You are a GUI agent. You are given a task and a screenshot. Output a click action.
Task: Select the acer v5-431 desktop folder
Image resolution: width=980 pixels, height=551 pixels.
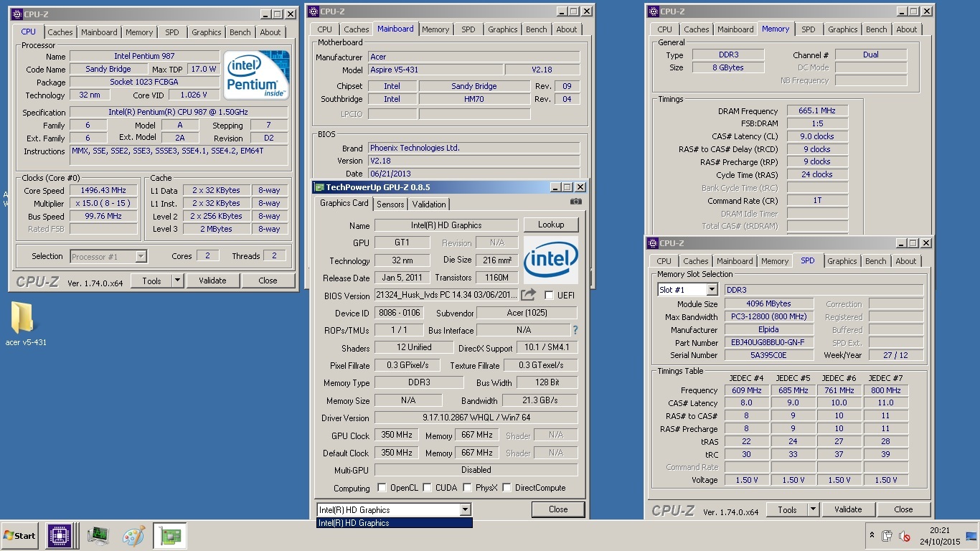coord(25,324)
